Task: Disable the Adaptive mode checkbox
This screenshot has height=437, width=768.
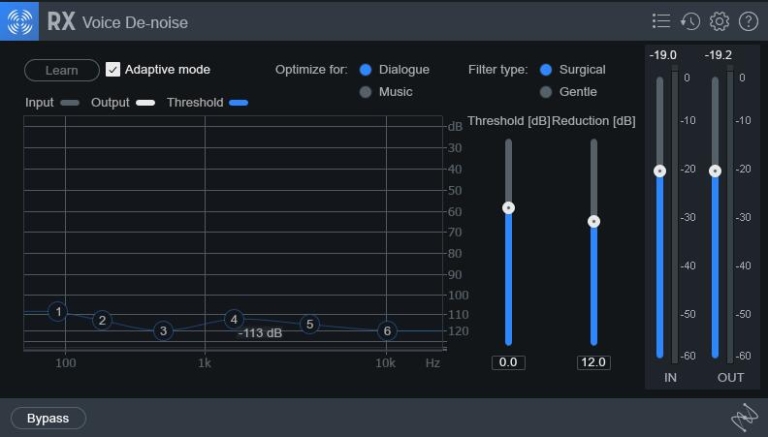Action: click(113, 70)
